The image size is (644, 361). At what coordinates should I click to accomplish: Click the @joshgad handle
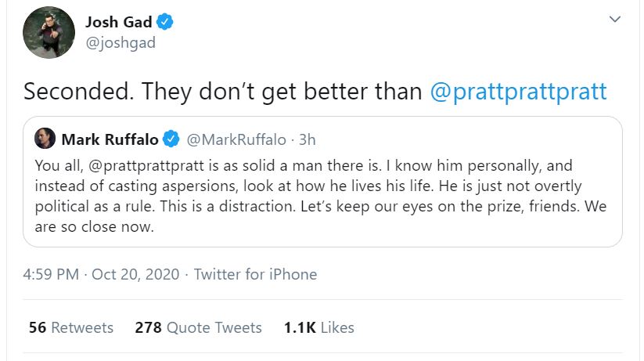[x=120, y=42]
